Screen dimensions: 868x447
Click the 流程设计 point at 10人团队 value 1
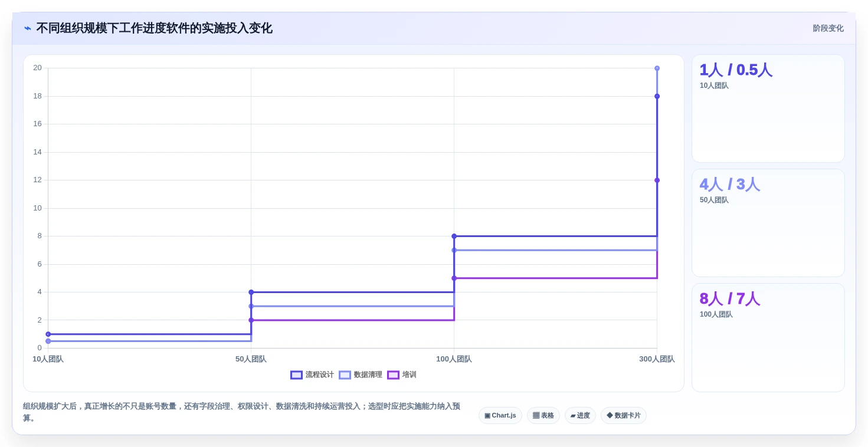(x=48, y=334)
